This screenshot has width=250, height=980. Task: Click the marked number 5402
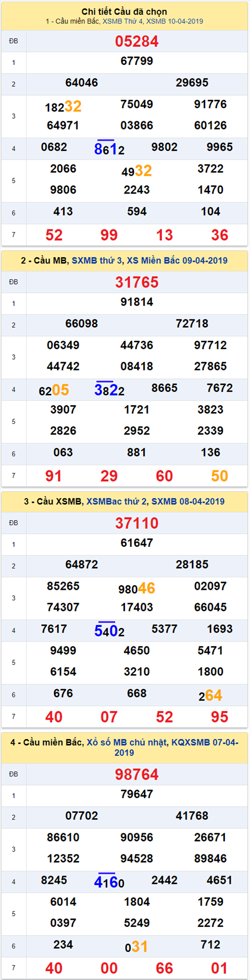click(109, 631)
